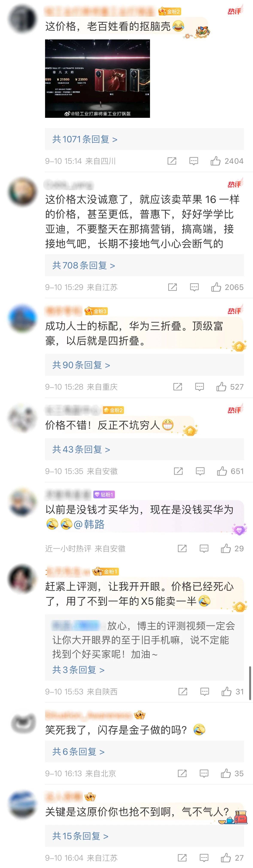Share the 15:14 Sichuan comment
This screenshot has width=253, height=868.
coord(172,161)
